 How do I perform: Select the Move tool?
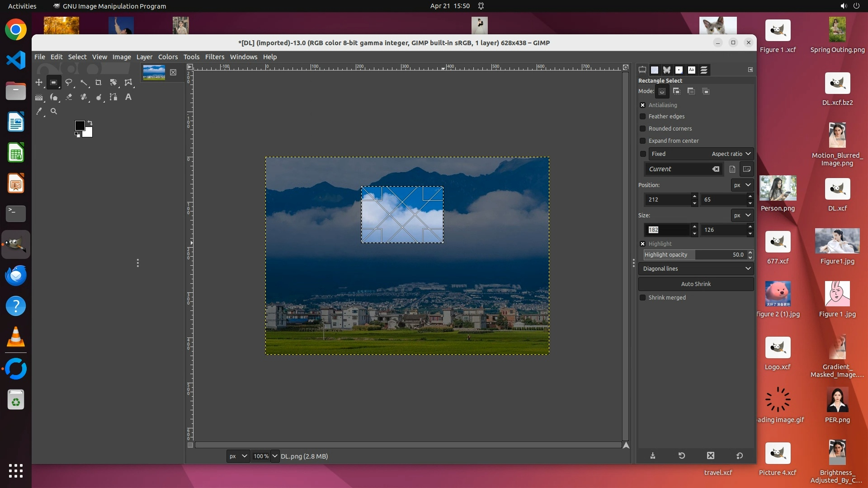(x=39, y=82)
